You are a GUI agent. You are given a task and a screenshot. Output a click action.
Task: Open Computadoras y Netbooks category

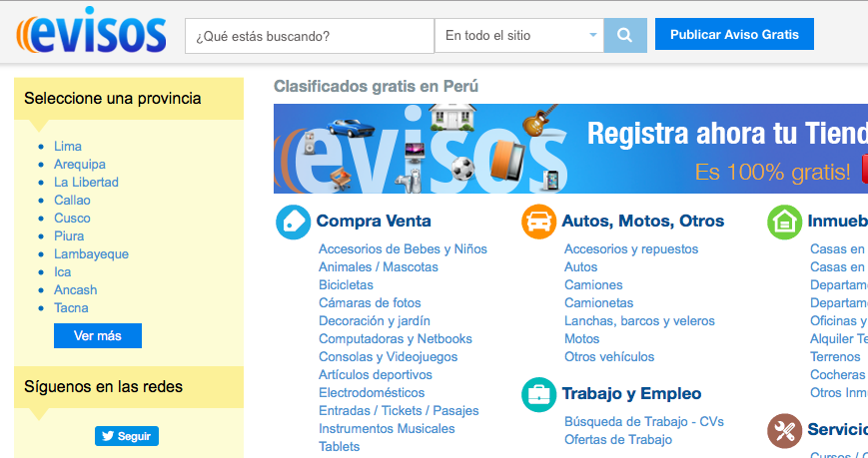pos(396,339)
